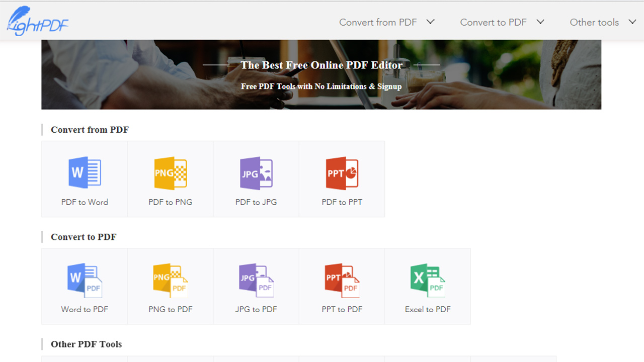Click the PDF to PNG label

tap(171, 202)
